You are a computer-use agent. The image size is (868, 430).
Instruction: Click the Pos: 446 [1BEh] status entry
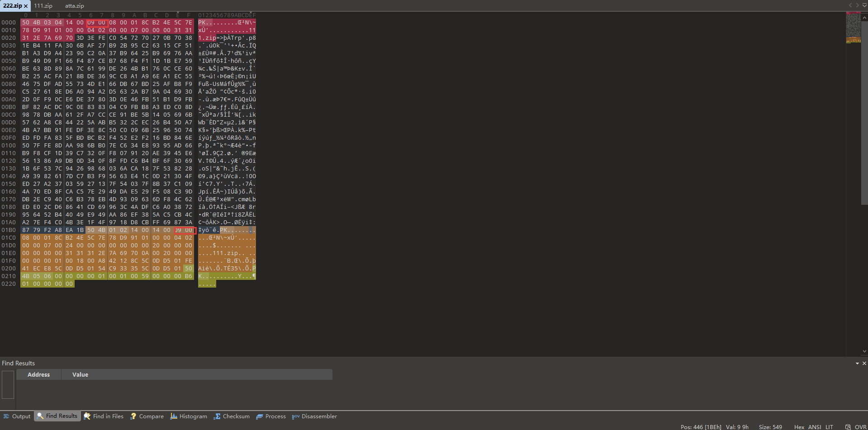701,427
